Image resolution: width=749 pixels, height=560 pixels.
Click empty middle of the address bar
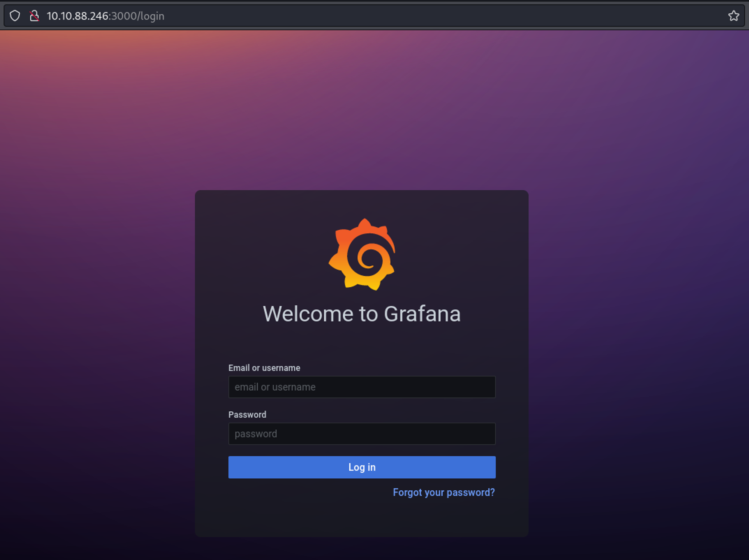coord(412,16)
